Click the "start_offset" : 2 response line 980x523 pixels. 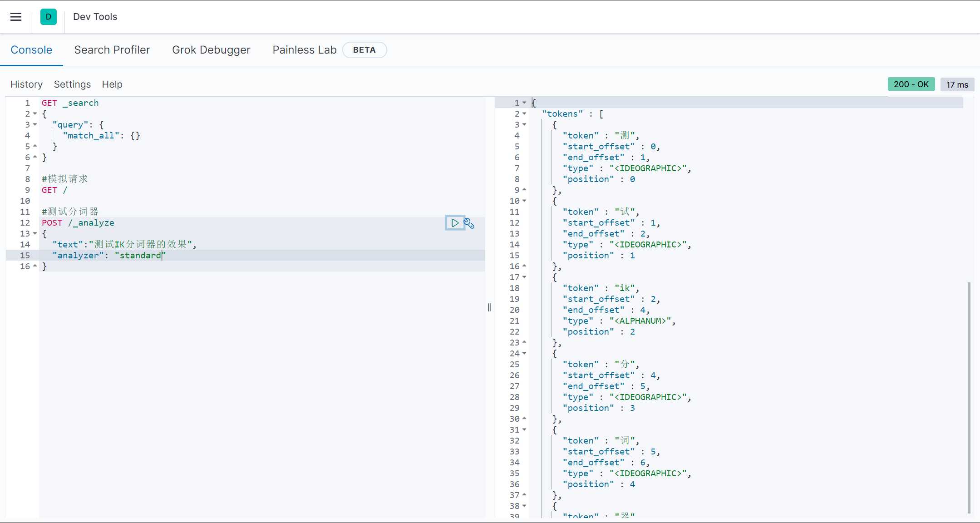coord(611,299)
